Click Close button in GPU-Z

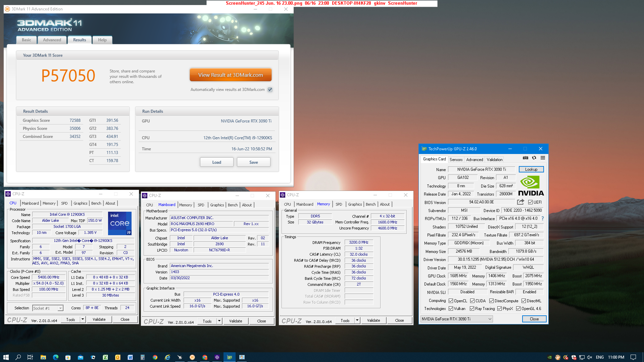click(x=534, y=319)
